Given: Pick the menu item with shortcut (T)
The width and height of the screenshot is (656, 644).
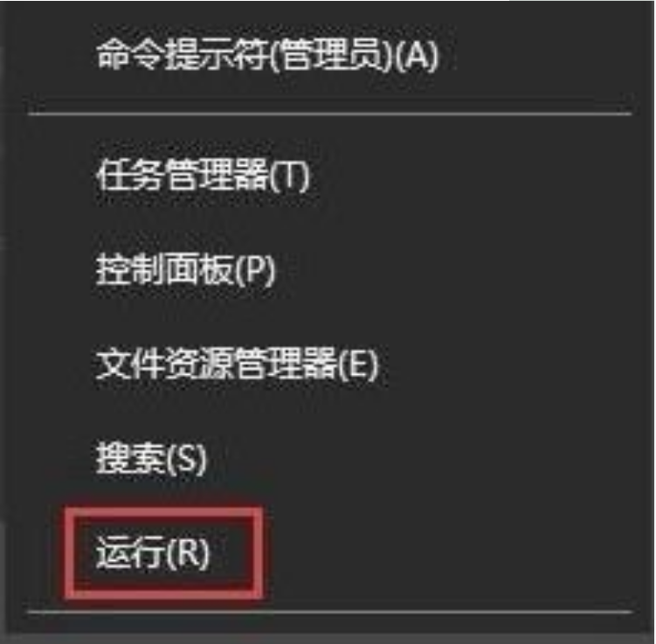Looking at the screenshot, I should pyautogui.click(x=203, y=175).
